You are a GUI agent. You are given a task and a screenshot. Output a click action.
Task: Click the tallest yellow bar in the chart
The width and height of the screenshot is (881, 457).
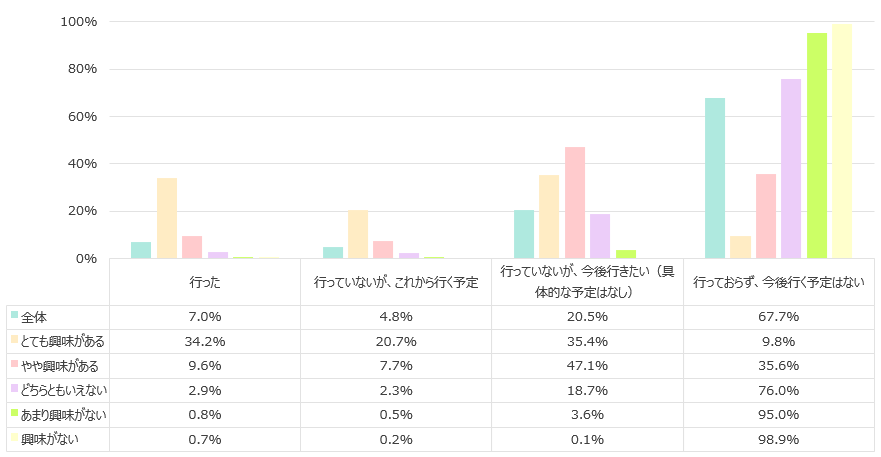pos(842,141)
